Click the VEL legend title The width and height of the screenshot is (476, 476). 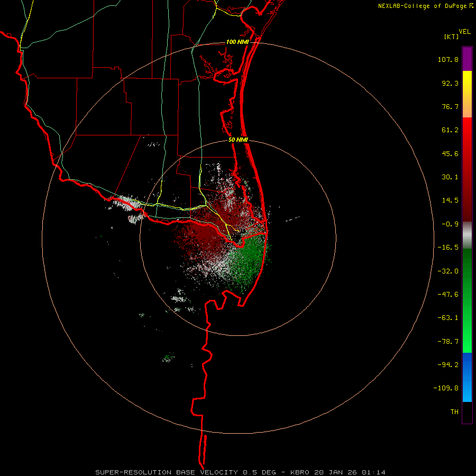pyautogui.click(x=464, y=32)
